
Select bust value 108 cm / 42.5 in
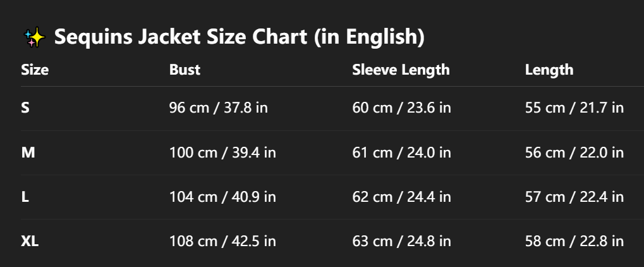[x=222, y=241]
